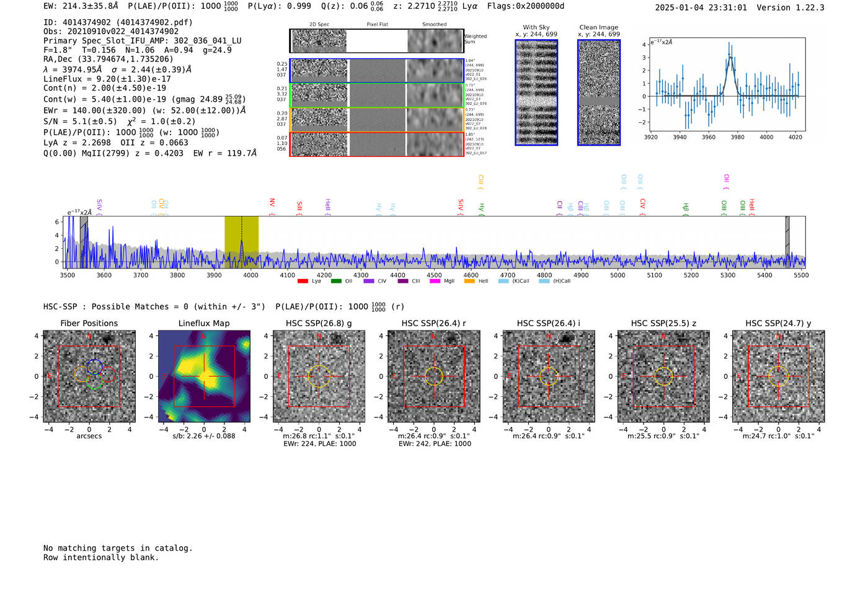Click the magenta MgII legend swatch
This screenshot has width=868, height=591.
435,281
